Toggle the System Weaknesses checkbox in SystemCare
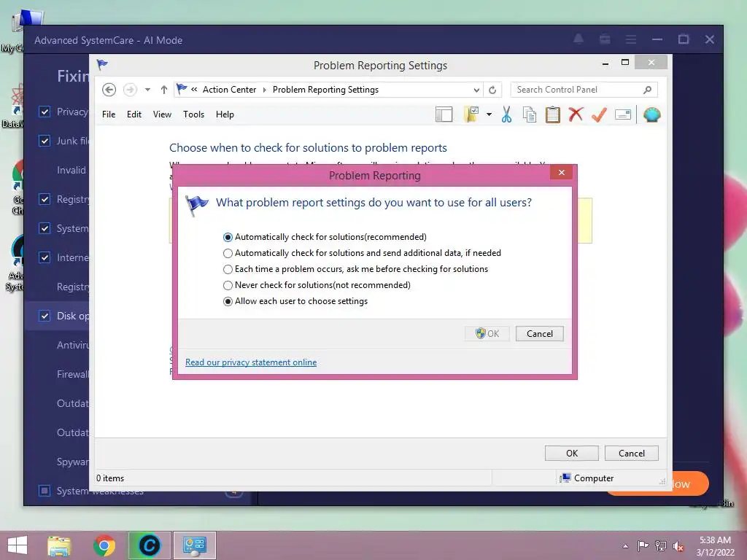The width and height of the screenshot is (747, 560). pyautogui.click(x=44, y=491)
